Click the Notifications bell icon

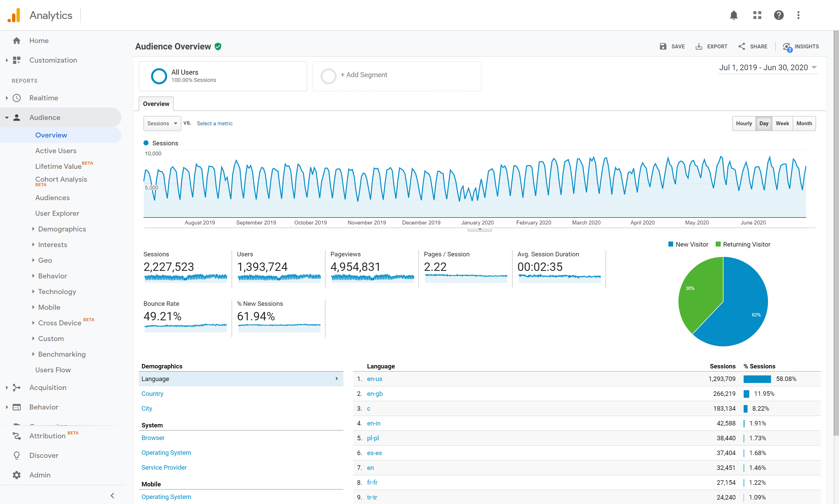734,15
